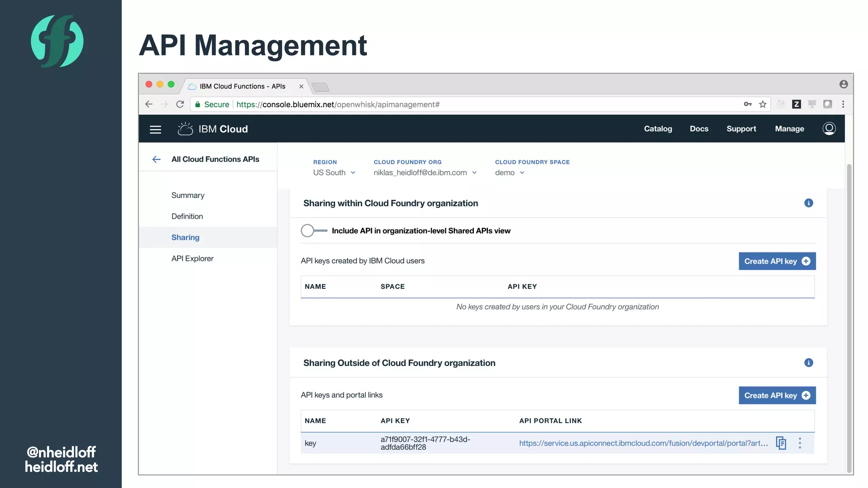Click the Z browser extension icon
The height and width of the screenshot is (488, 868).
tap(796, 104)
